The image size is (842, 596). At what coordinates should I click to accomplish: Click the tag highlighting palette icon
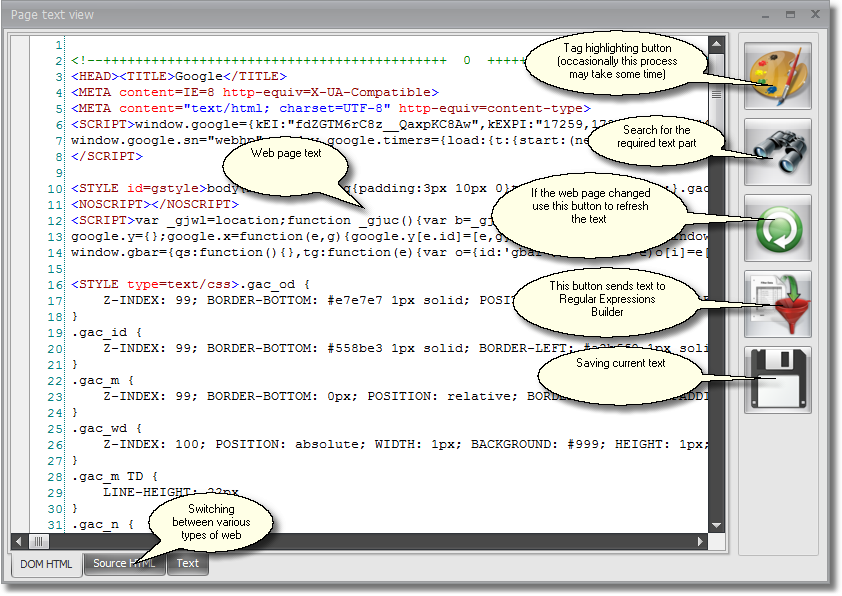778,76
